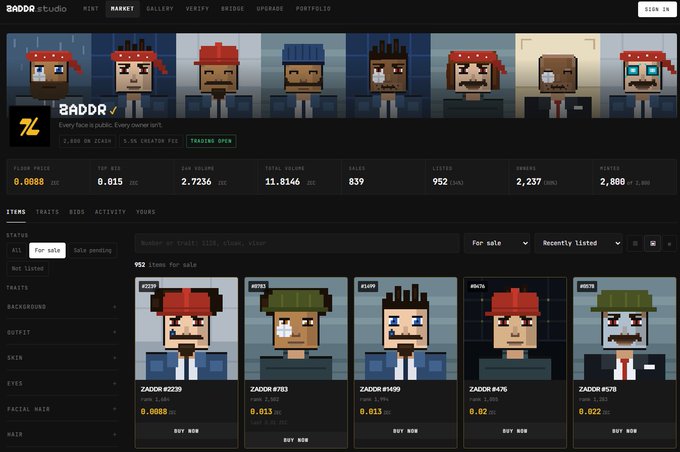This screenshot has height=452, width=680.
Task: Go to the Market nav item
Action: click(x=122, y=9)
